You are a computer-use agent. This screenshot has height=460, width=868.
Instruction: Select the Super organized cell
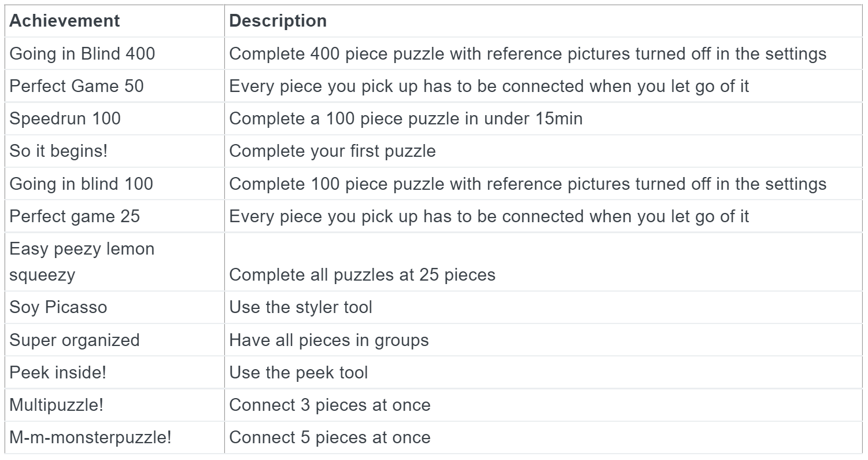(74, 340)
